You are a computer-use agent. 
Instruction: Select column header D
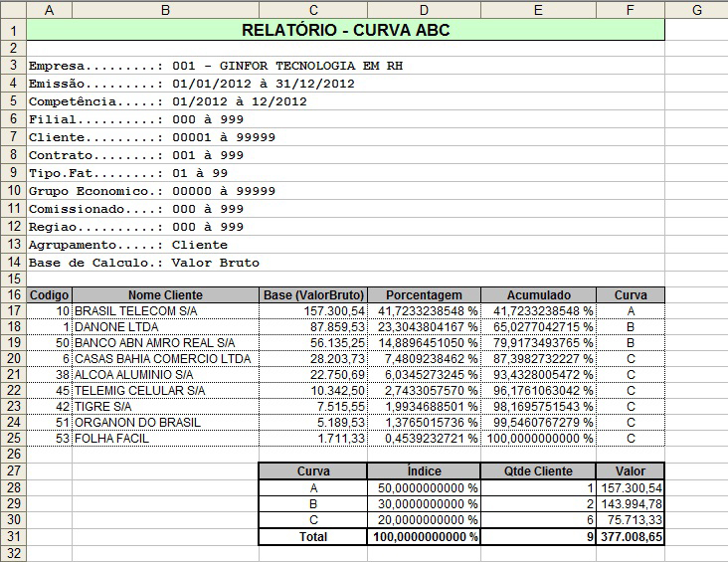tap(424, 10)
